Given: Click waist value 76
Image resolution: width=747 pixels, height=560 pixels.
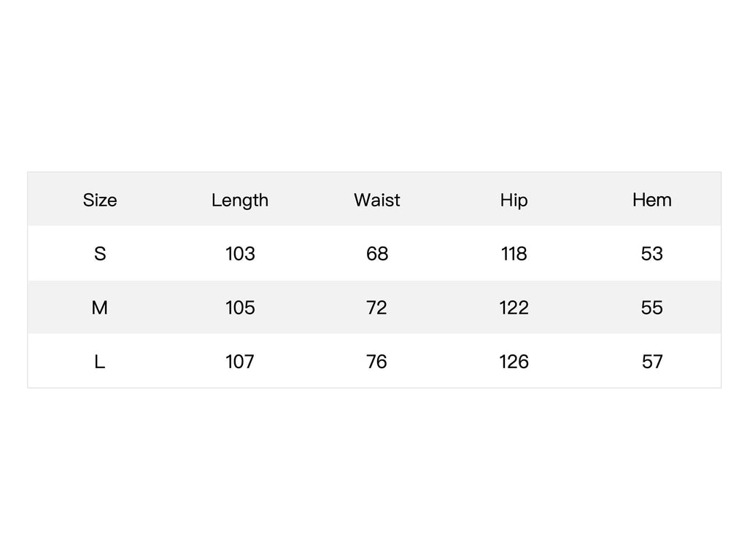Looking at the screenshot, I should (377, 362).
